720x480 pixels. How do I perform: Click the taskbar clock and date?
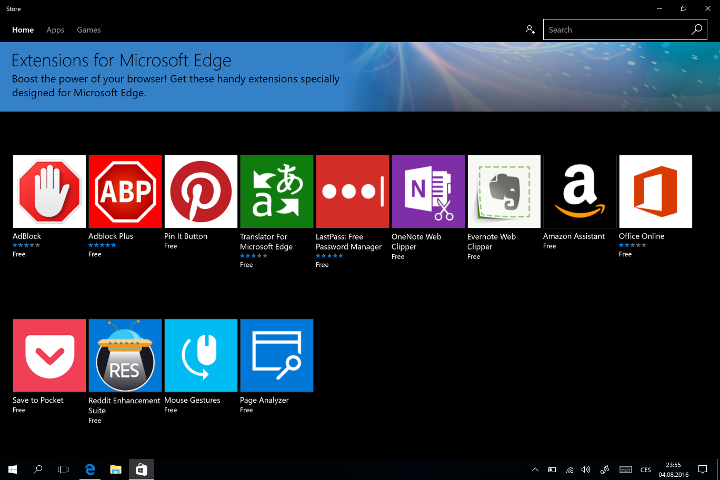(674, 469)
